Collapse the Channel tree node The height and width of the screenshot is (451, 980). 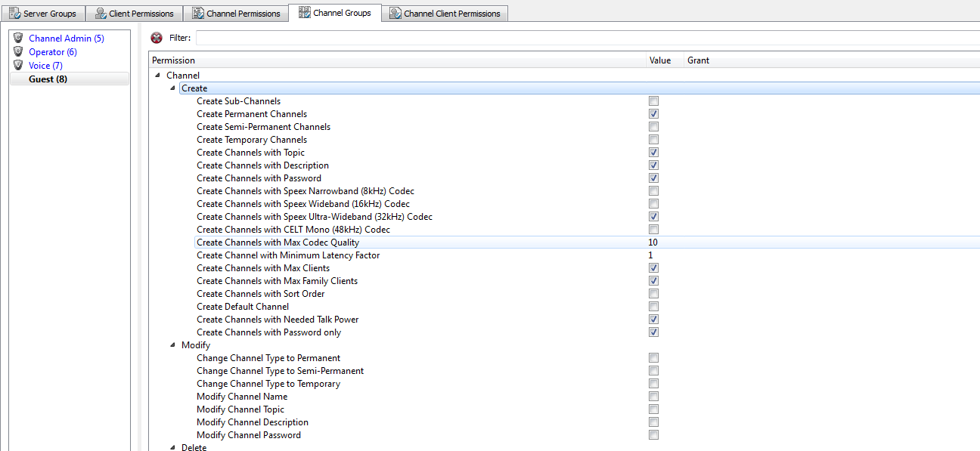point(157,76)
